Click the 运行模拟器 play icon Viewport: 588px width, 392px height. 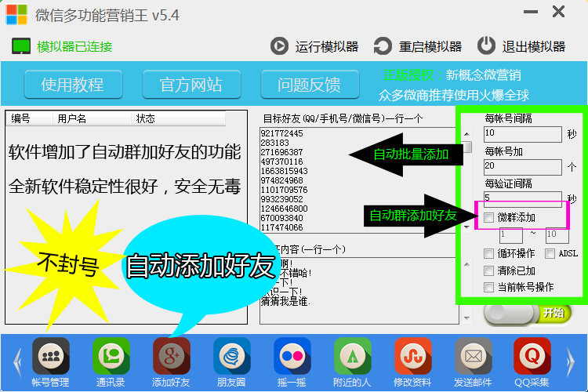tap(279, 46)
